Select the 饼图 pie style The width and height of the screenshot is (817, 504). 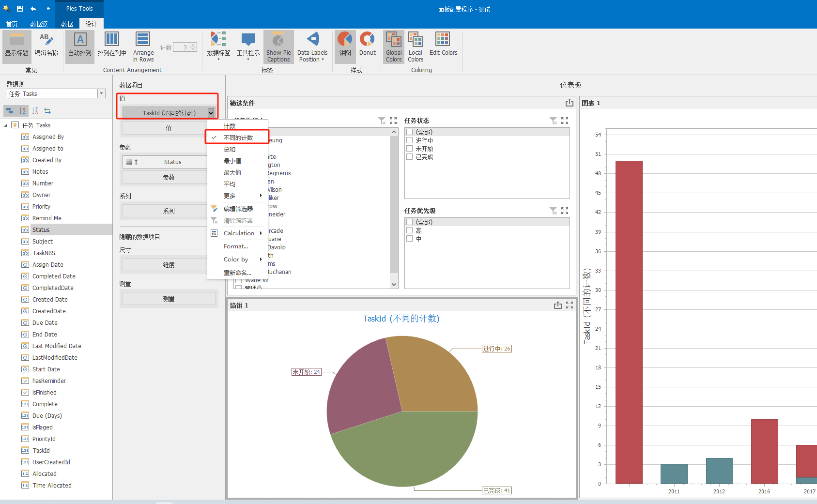coord(345,46)
